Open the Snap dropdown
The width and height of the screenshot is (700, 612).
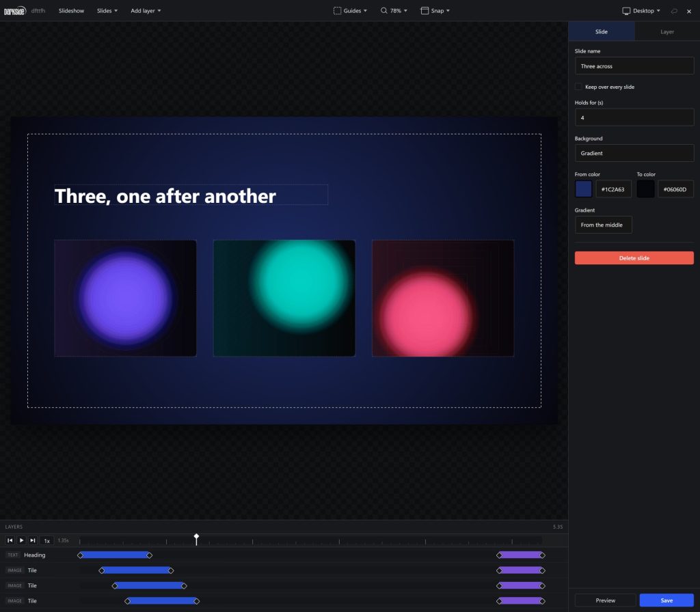(435, 11)
